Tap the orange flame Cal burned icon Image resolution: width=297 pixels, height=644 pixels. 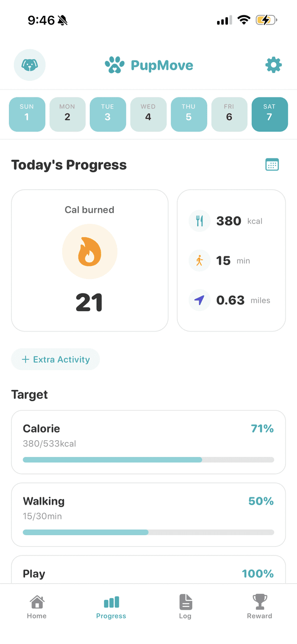point(90,252)
